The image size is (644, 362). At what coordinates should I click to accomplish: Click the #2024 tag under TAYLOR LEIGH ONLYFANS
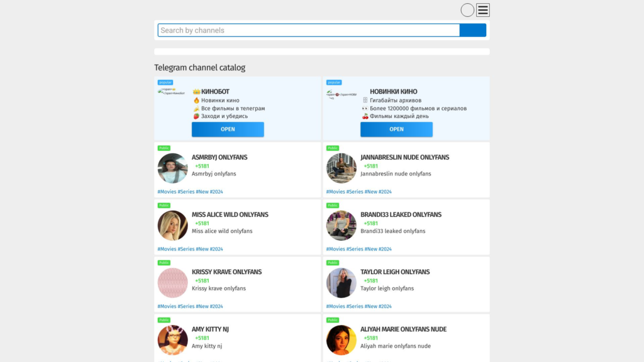386,307
